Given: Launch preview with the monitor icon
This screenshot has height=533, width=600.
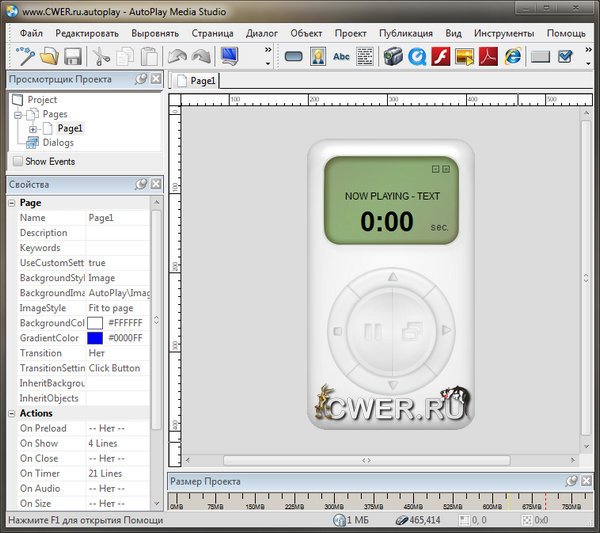Looking at the screenshot, I should pos(230,56).
